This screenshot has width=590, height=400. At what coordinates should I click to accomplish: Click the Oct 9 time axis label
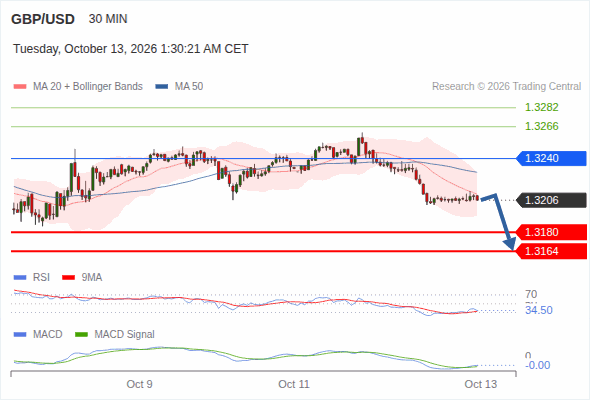click(x=139, y=384)
